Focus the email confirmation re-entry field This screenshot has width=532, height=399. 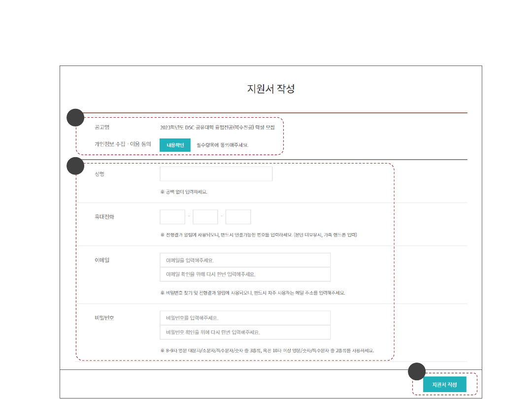pos(245,274)
